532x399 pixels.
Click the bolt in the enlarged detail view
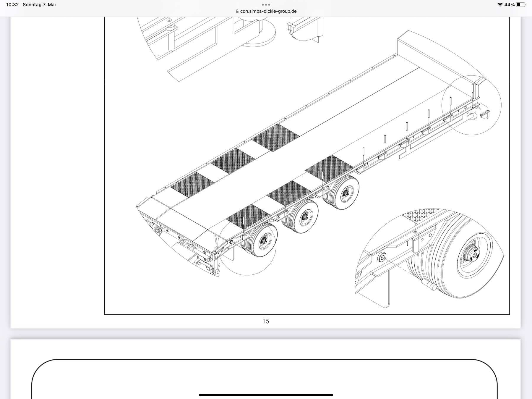coord(383,257)
